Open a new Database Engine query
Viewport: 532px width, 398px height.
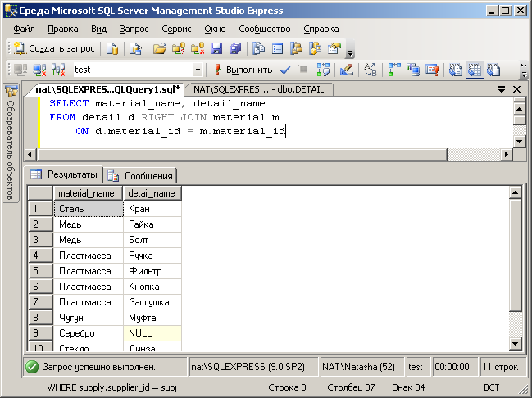coord(112,49)
